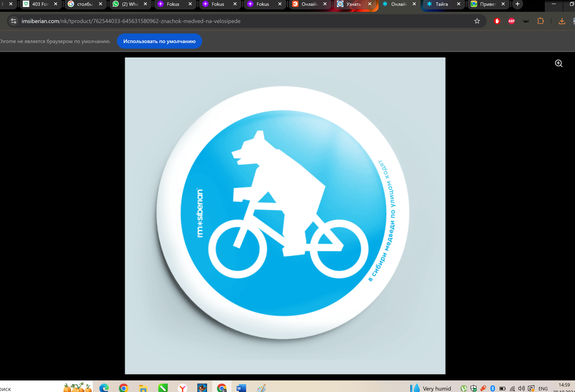Screen dimensions: 575x392
Task: Open the Chrome downloads panel
Action: (x=562, y=21)
